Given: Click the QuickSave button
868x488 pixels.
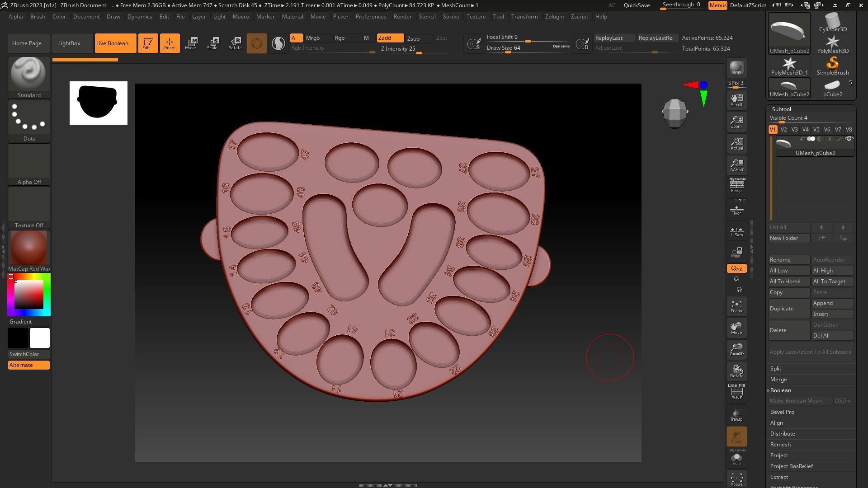Looking at the screenshot, I should pos(637,5).
